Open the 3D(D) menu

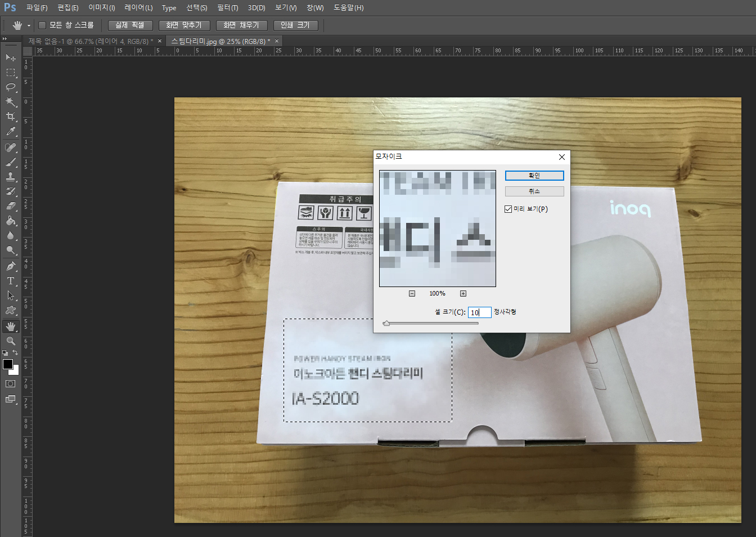(x=256, y=7)
